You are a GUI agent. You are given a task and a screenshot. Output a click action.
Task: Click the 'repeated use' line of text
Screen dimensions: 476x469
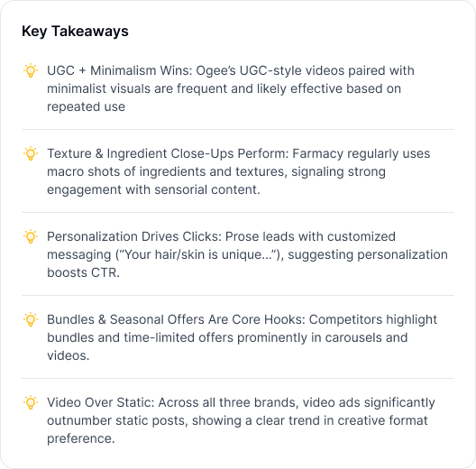(x=86, y=106)
